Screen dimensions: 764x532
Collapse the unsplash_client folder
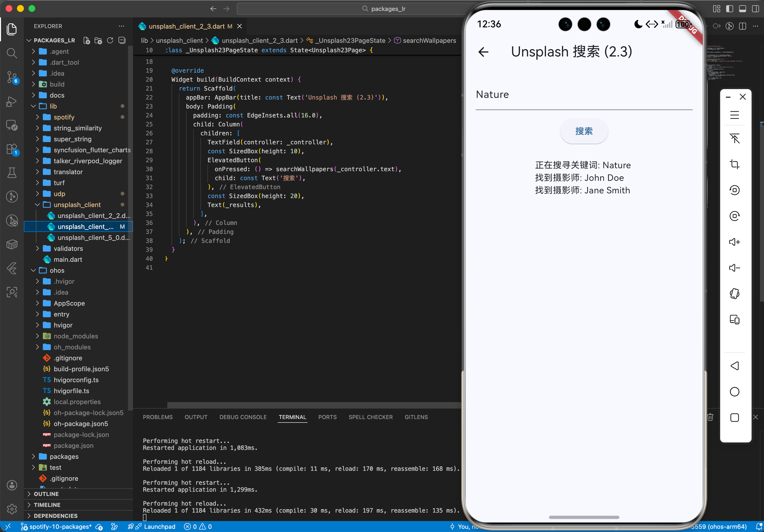(x=77, y=205)
